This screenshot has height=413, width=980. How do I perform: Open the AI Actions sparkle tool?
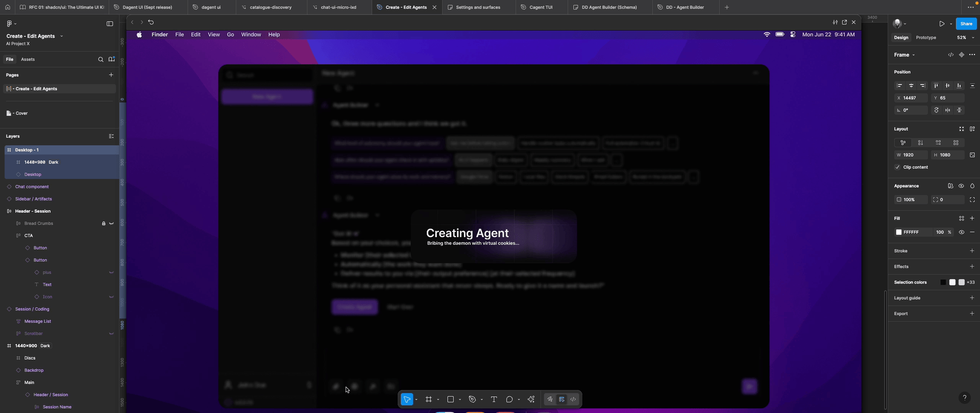(x=531, y=399)
